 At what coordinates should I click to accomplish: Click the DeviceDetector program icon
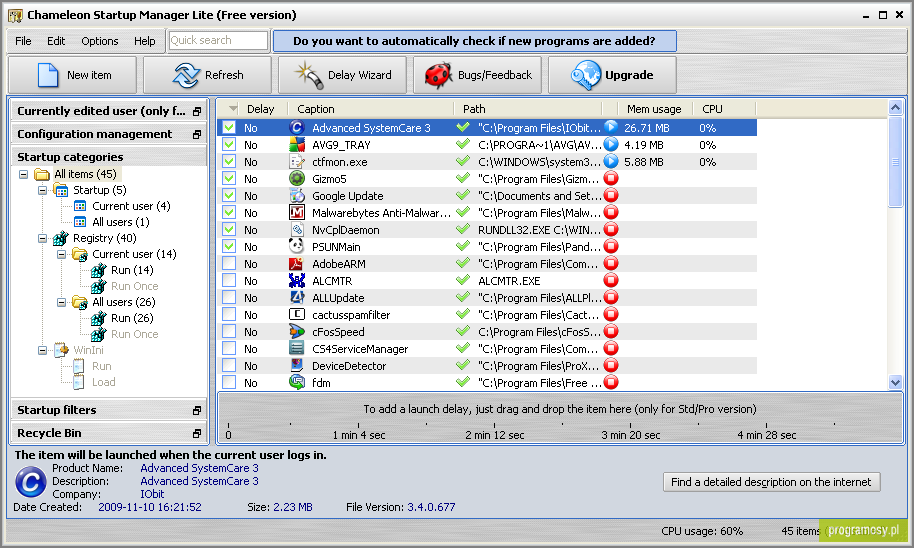(x=297, y=366)
